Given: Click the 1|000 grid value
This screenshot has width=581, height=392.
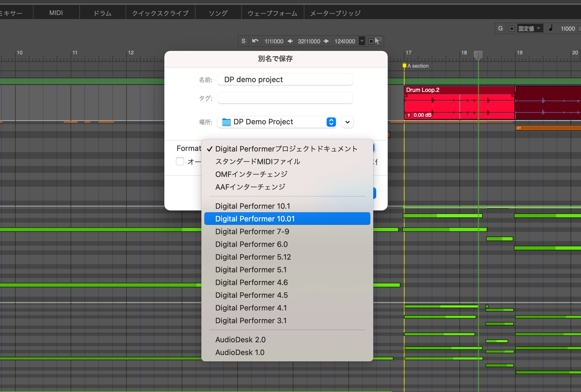Looking at the screenshot, I should tap(568, 28).
